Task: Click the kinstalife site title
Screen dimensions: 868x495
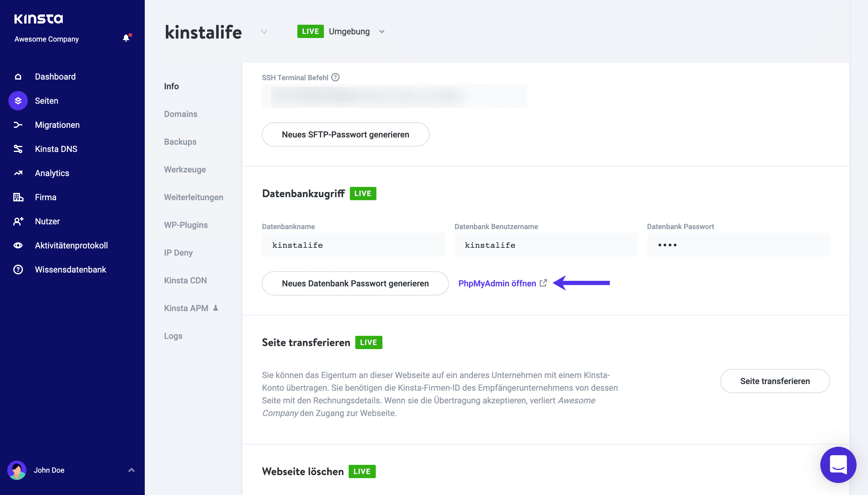Action: click(x=203, y=32)
